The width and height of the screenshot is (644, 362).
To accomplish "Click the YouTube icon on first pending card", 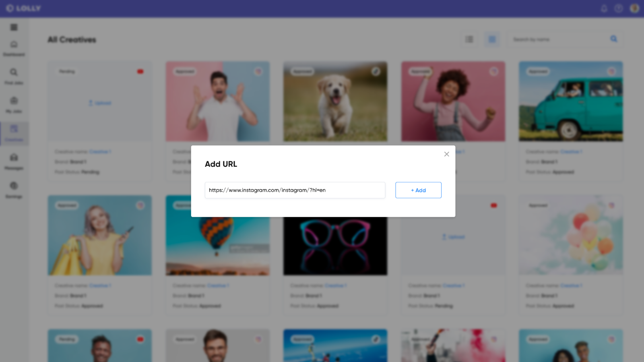I will (x=140, y=71).
